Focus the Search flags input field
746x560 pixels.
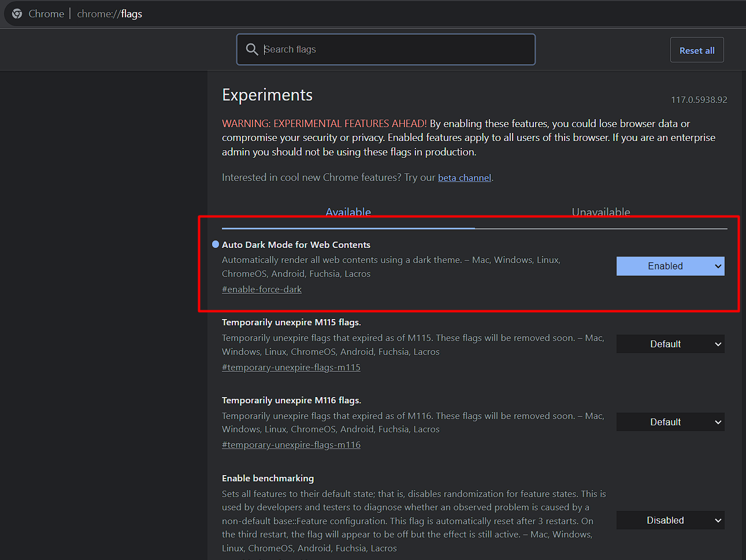point(393,50)
